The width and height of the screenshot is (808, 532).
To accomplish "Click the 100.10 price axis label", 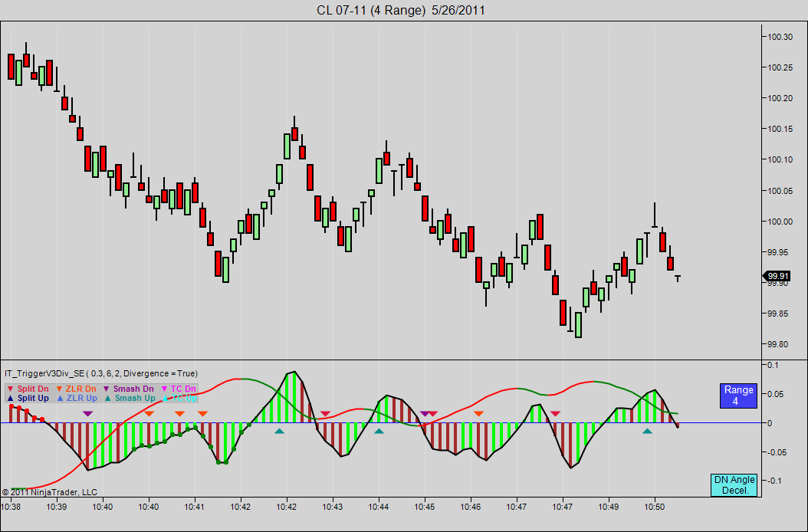I will (x=780, y=159).
